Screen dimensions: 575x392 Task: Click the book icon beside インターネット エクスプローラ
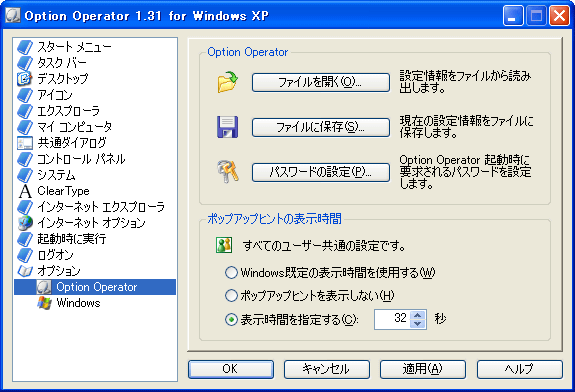pyautogui.click(x=25, y=207)
